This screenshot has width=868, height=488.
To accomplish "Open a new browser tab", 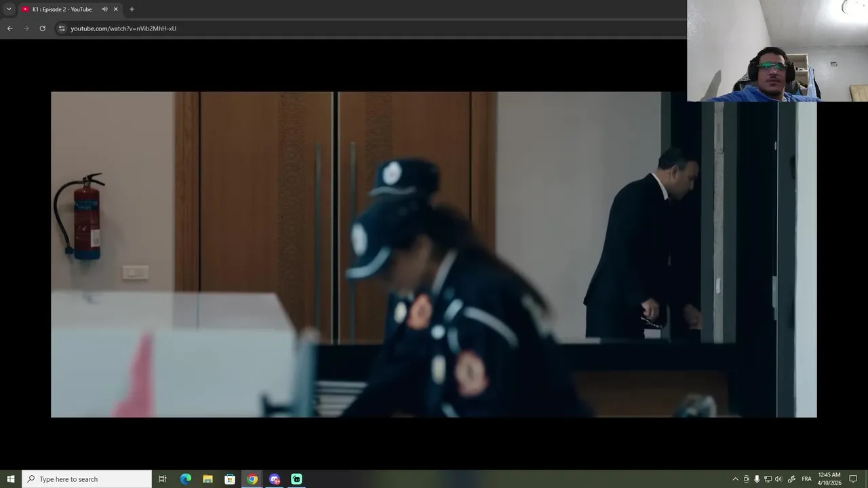I will [x=132, y=9].
